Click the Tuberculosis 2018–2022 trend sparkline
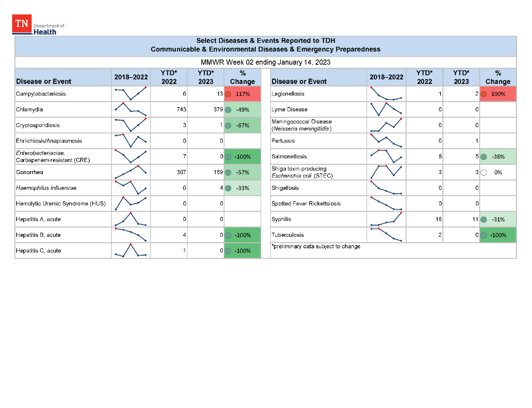 coord(386,235)
